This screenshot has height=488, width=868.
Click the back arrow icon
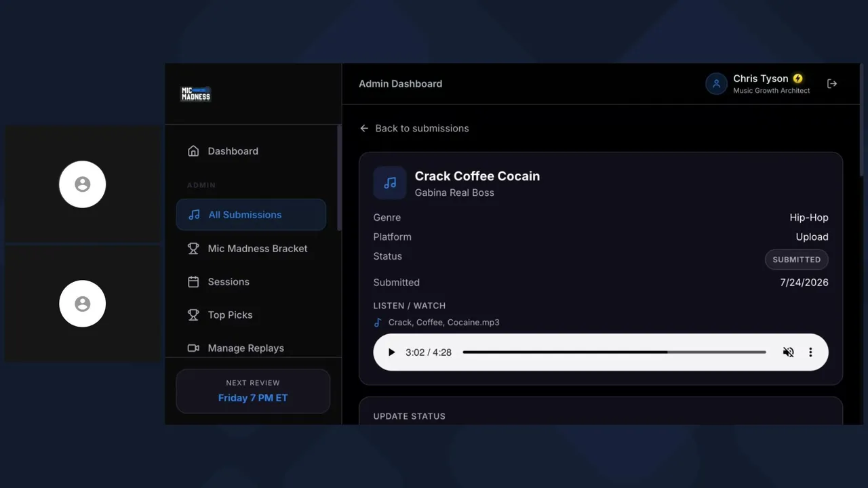tap(364, 128)
